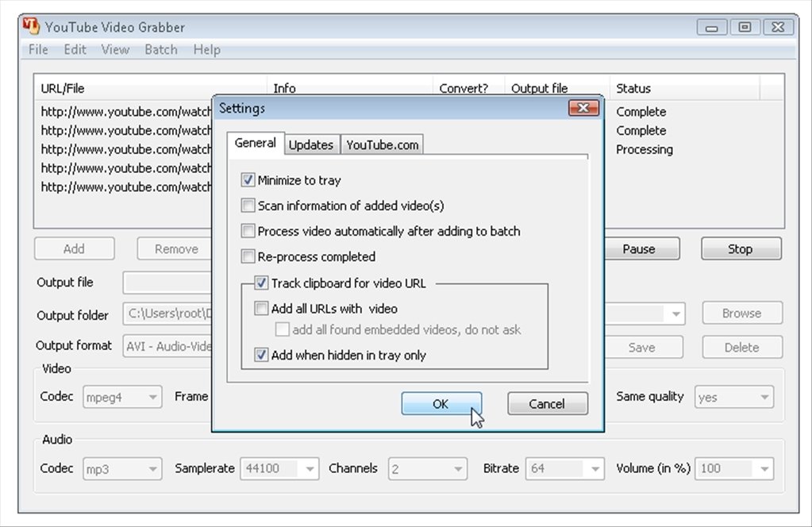Close the Settings dialog with red X
Screen dimensions: 812x527
(x=583, y=108)
